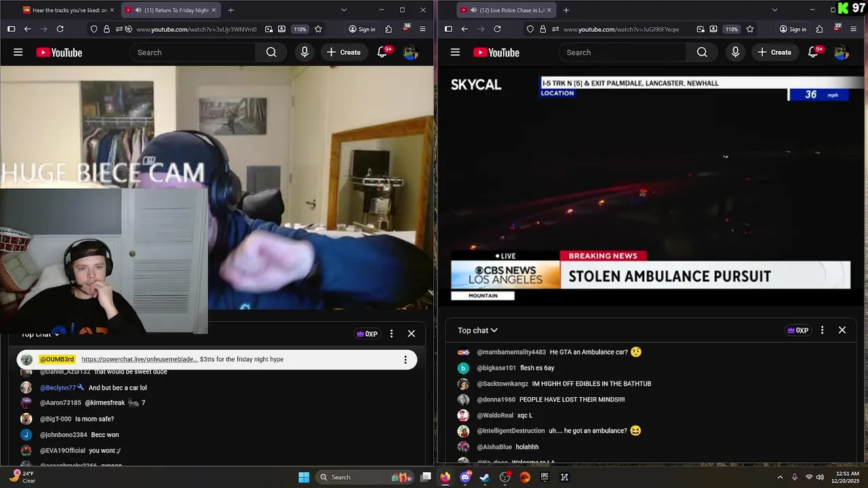The height and width of the screenshot is (488, 868).
Task: Bookmark this page in the right browser
Action: point(749,29)
